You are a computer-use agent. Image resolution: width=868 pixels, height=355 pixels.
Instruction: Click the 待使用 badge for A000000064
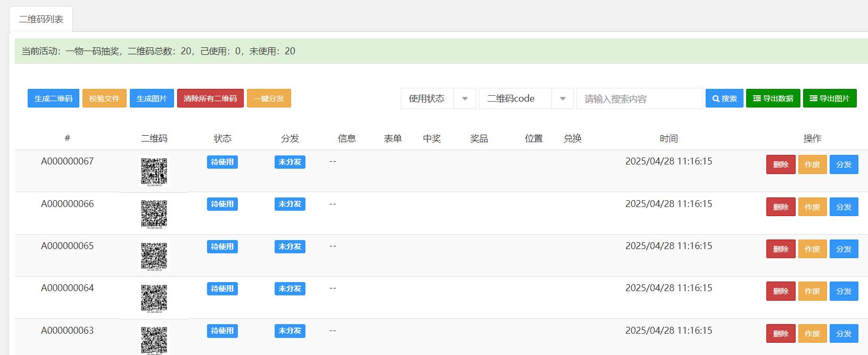222,288
